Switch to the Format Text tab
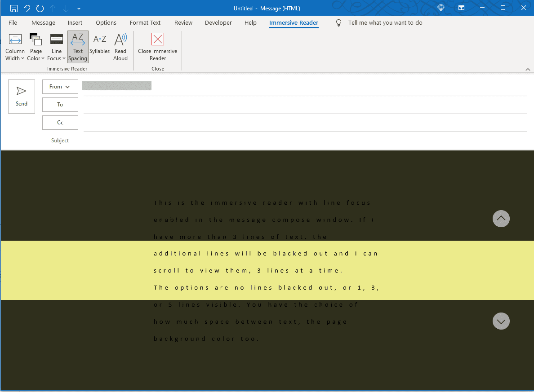 (145, 22)
